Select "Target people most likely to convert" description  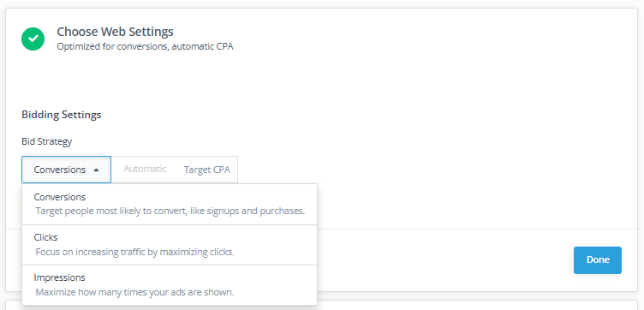click(170, 212)
